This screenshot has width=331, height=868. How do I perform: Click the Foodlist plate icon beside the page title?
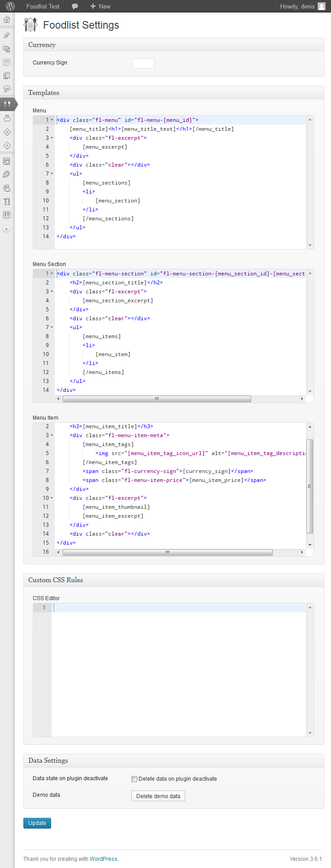pos(30,25)
